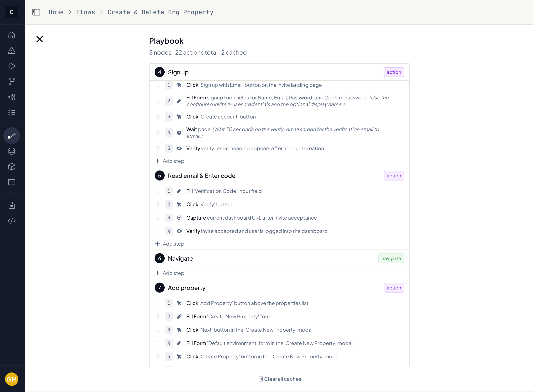Click action badge on Read email node
This screenshot has height=392, width=533.
point(394,176)
